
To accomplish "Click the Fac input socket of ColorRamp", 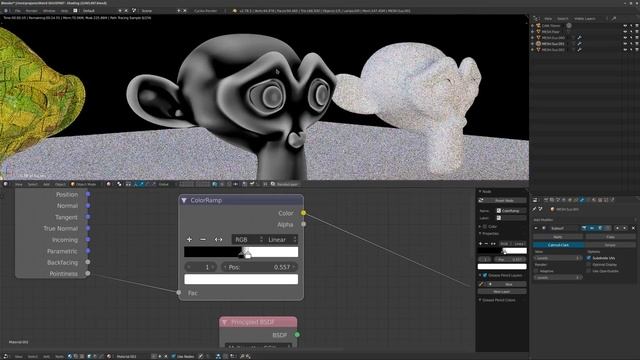I will click(x=179, y=292).
